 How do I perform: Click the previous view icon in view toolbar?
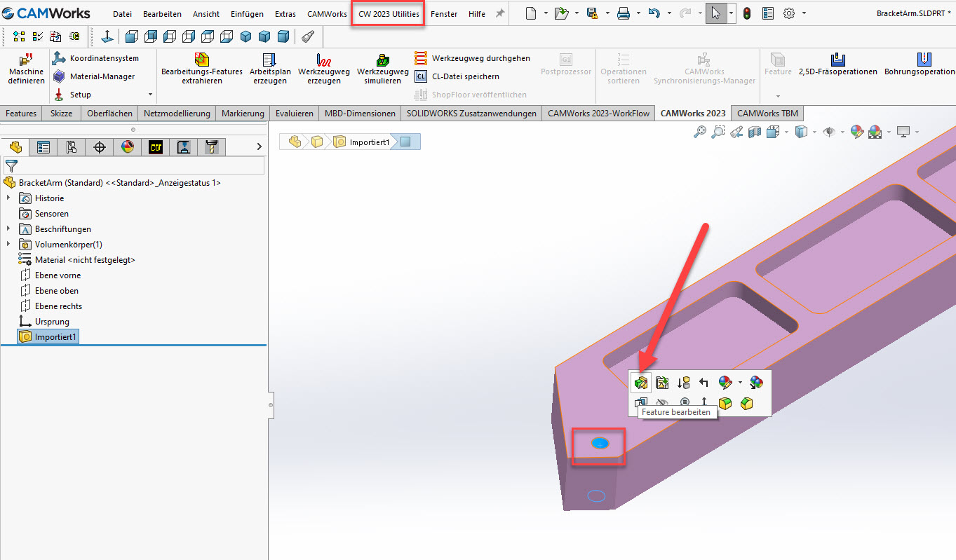coord(736,131)
